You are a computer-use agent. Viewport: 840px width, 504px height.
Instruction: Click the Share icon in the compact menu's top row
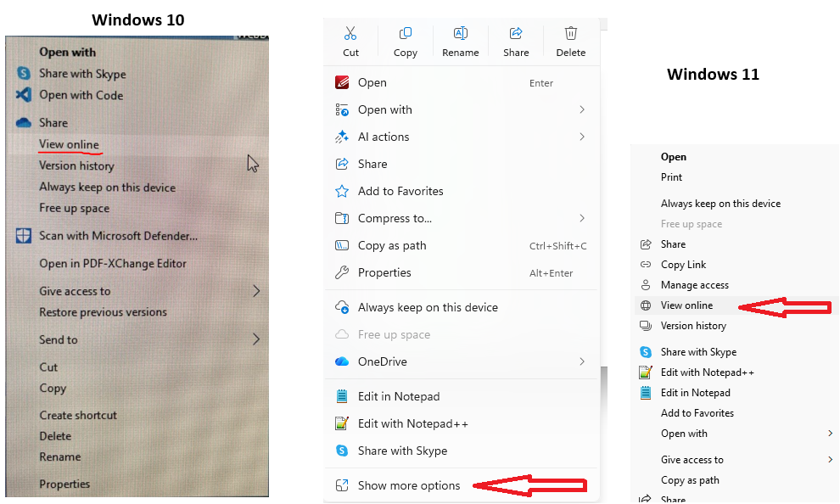[516, 34]
